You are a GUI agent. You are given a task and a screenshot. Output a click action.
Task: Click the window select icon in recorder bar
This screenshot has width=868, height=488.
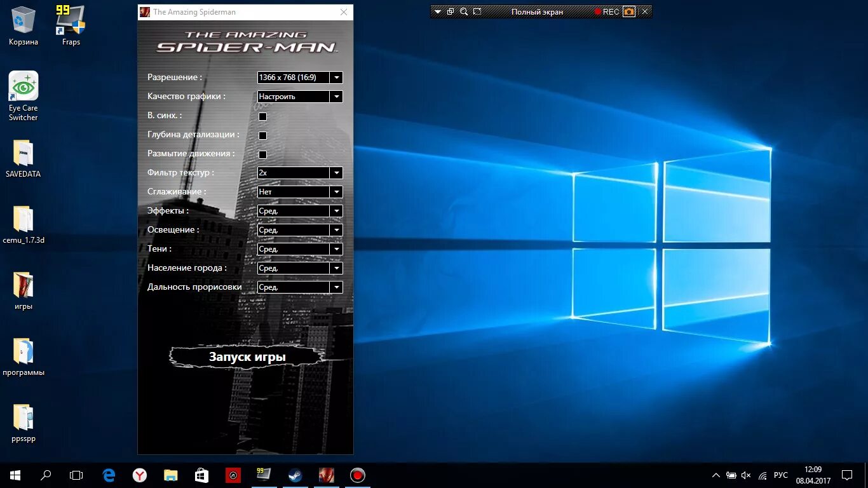tap(451, 11)
